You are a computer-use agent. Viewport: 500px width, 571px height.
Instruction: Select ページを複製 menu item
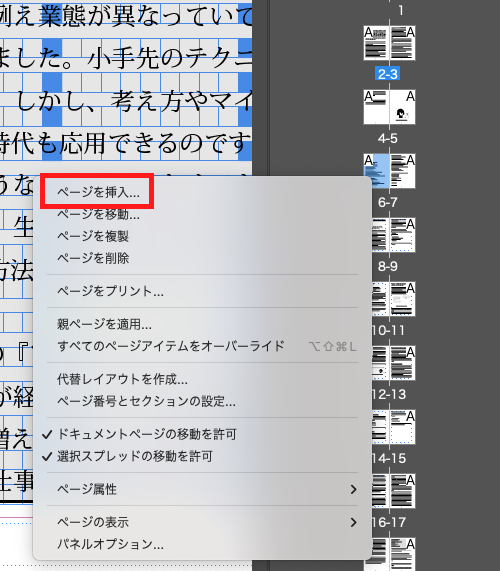93,236
